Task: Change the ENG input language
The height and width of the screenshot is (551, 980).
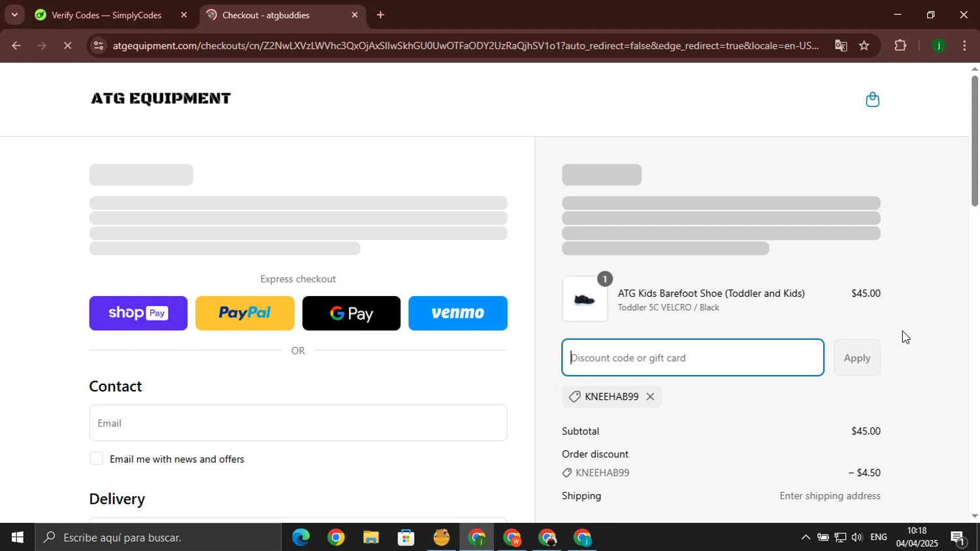Action: coord(879,537)
